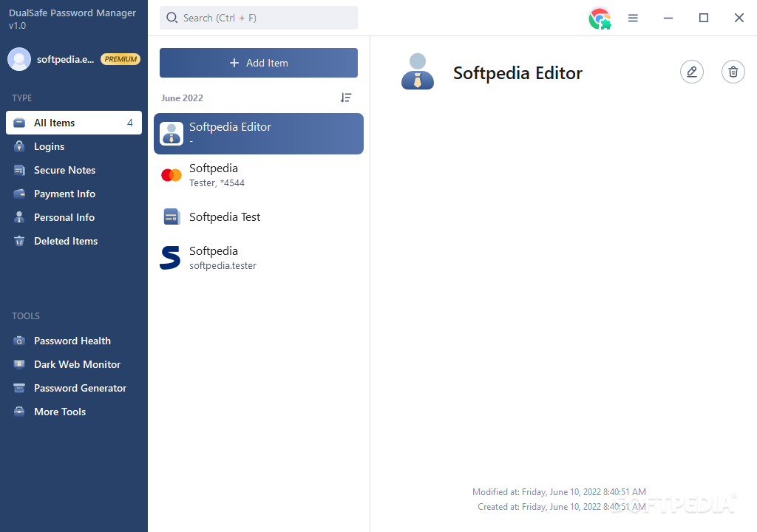Click the sort order icon next to June 2022
The image size is (757, 532).
(346, 98)
